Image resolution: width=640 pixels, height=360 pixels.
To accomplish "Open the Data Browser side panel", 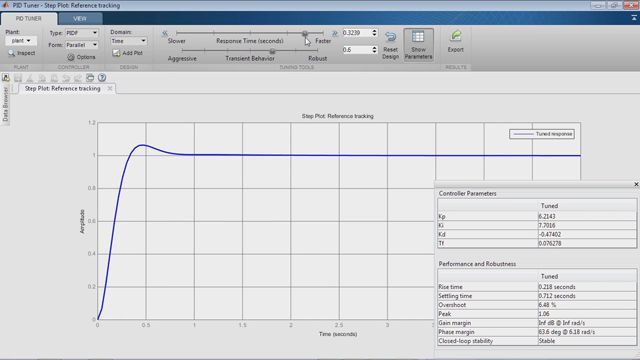I will [5, 104].
